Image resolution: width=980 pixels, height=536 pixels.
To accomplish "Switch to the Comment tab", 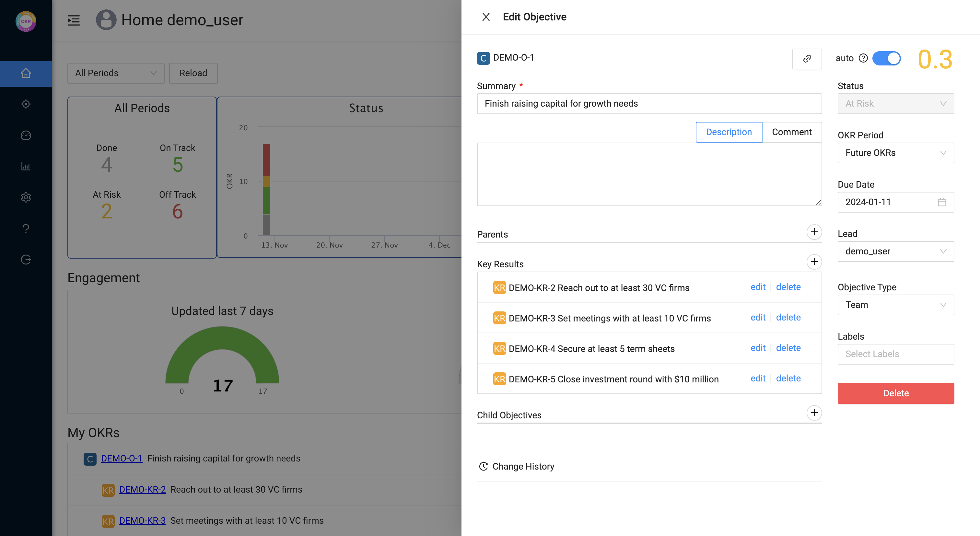I will click(791, 132).
